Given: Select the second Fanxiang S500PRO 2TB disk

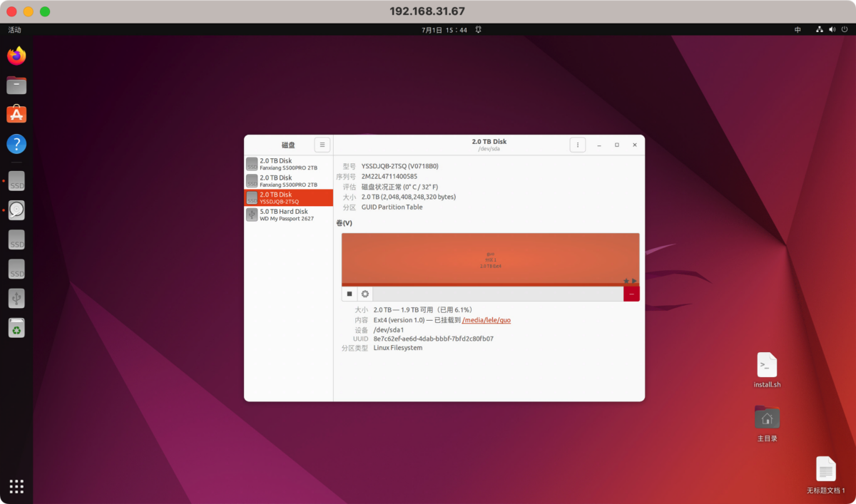Looking at the screenshot, I should 288,180.
